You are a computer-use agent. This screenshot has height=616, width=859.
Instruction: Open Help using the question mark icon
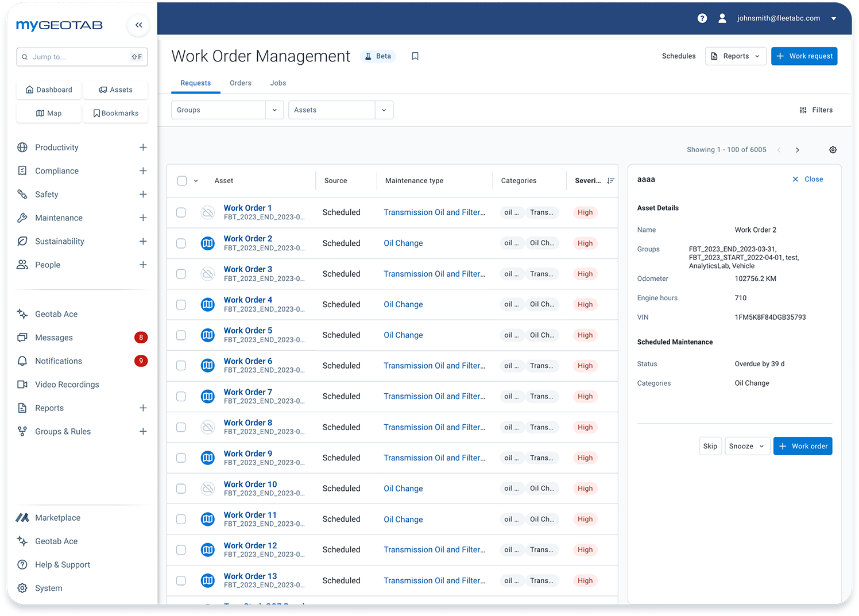click(x=702, y=18)
